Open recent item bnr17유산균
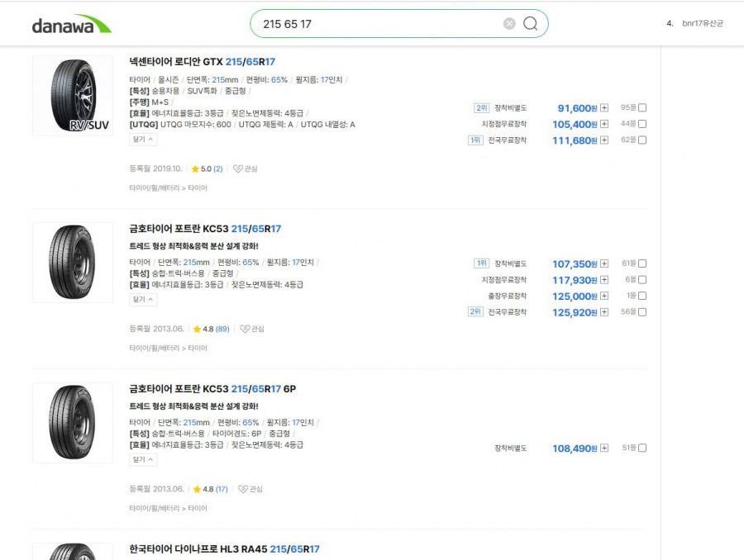 tap(702, 23)
